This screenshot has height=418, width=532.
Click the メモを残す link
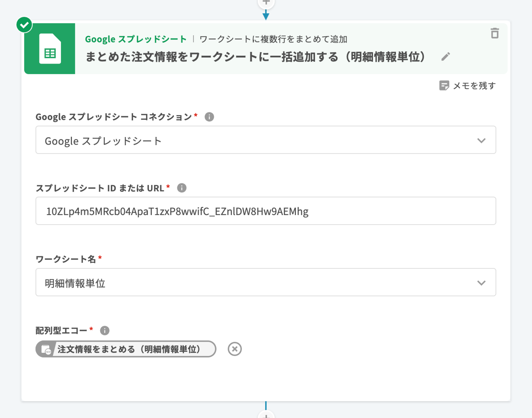point(474,86)
